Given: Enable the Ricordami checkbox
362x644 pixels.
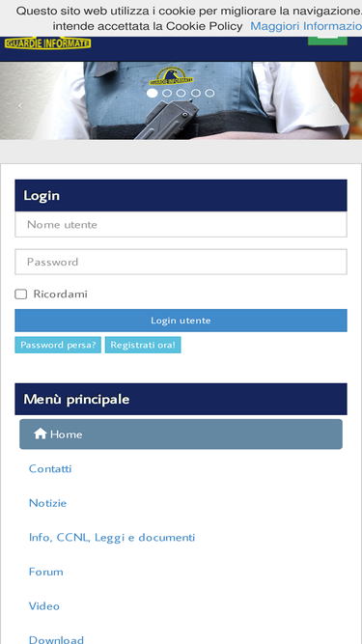Looking at the screenshot, I should [21, 294].
